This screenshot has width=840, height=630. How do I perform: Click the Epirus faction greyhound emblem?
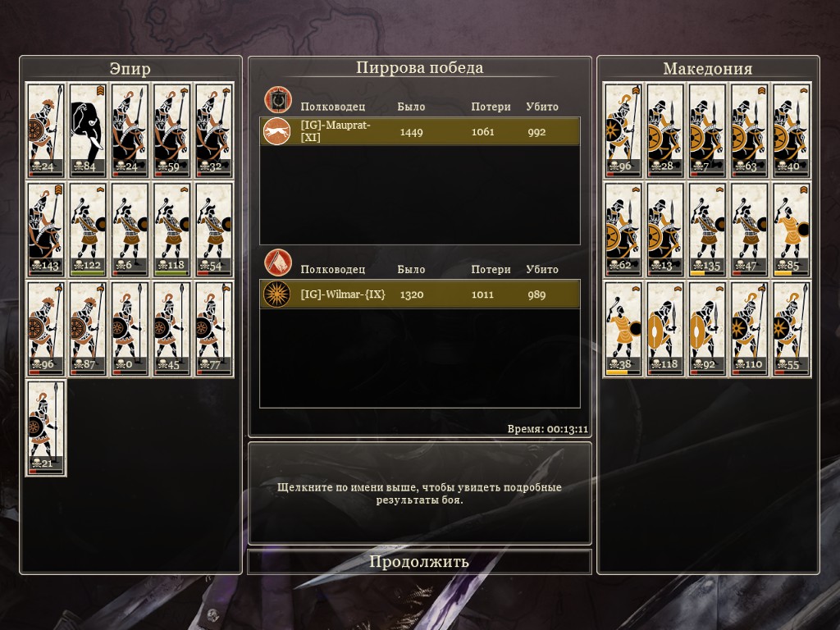tap(277, 132)
